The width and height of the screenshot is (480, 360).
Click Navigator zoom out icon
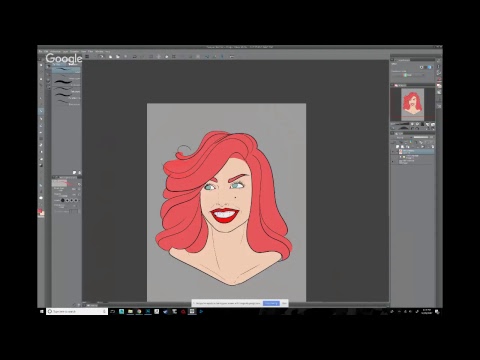click(412, 124)
